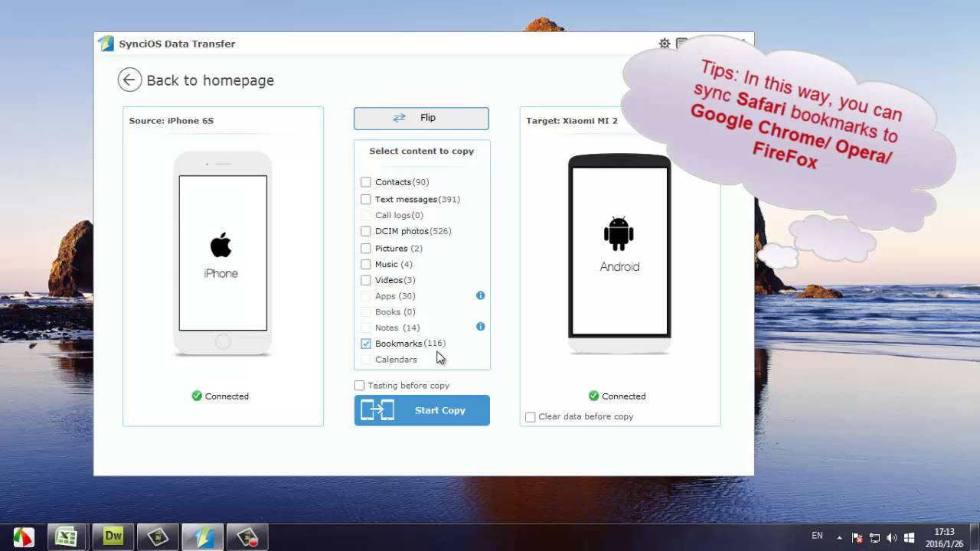The height and width of the screenshot is (551, 980).
Task: Click the EN language indicator
Action: click(x=817, y=536)
